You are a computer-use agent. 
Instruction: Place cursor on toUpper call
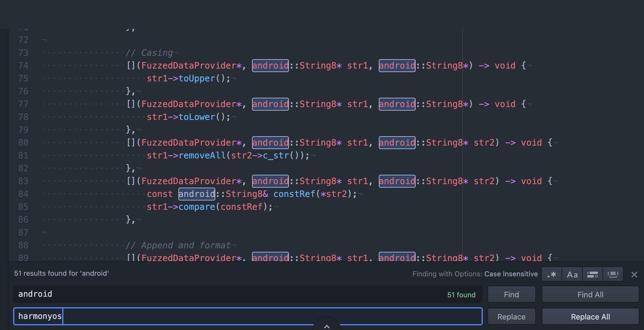tap(197, 78)
